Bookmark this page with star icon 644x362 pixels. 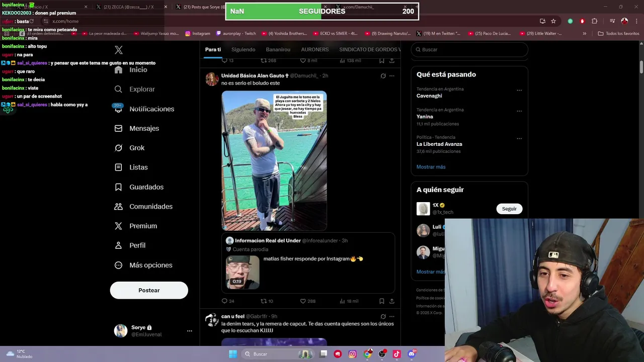553,21
